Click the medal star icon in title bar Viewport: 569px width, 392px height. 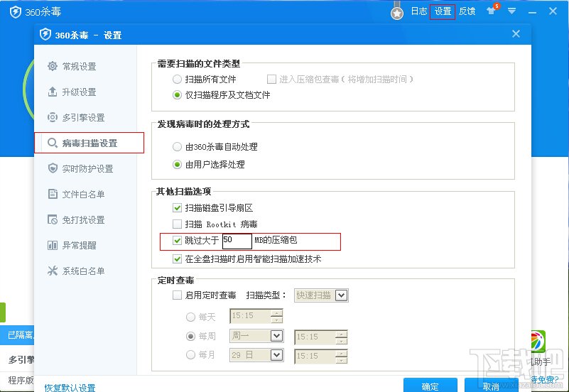click(x=397, y=13)
